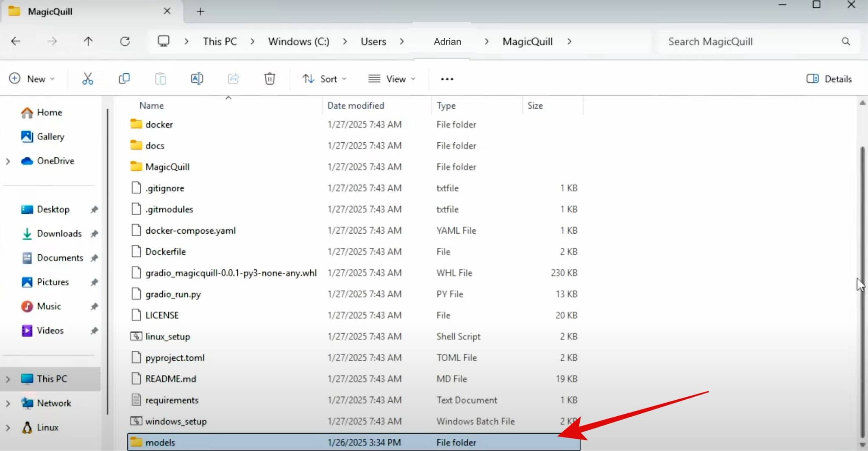Open the New item dropdown
Viewport: 868px width, 451px height.
pyautogui.click(x=33, y=78)
